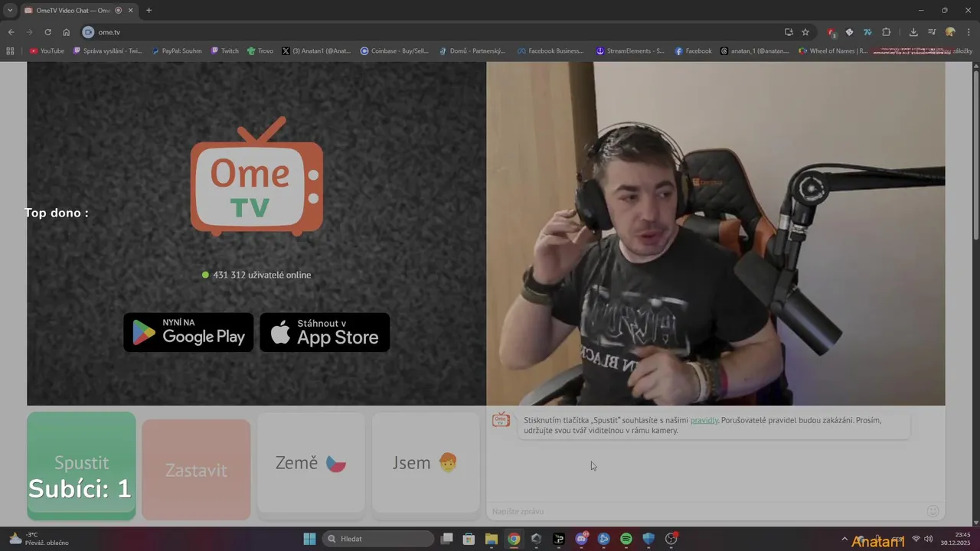Open the PayPal: Souhrn bookmark

point(177,51)
